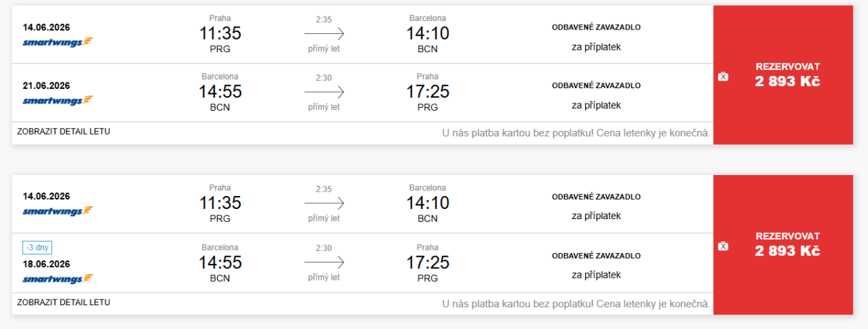Click direct-flight arrow on 21.06.2026 return
Image resolution: width=868 pixels, height=329 pixels.
pyautogui.click(x=324, y=92)
